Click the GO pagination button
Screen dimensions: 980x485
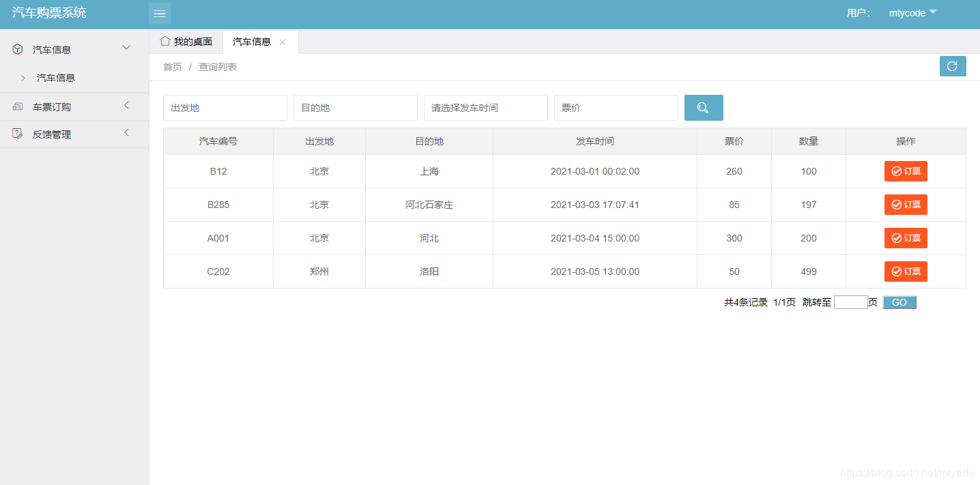point(899,302)
